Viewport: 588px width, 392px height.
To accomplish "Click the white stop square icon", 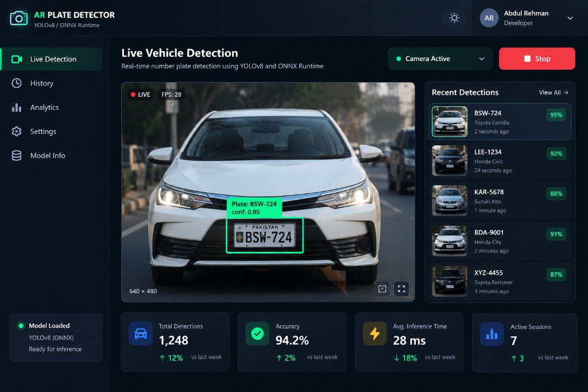I will [x=527, y=59].
